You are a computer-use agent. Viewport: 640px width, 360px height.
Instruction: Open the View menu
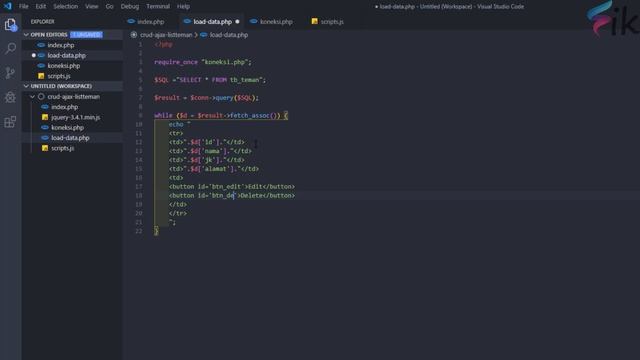click(91, 6)
